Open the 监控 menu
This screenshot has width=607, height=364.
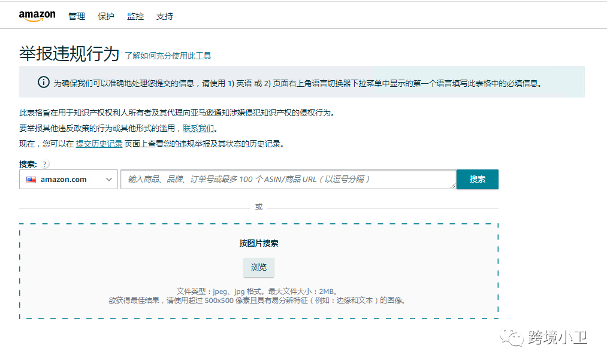pyautogui.click(x=135, y=16)
